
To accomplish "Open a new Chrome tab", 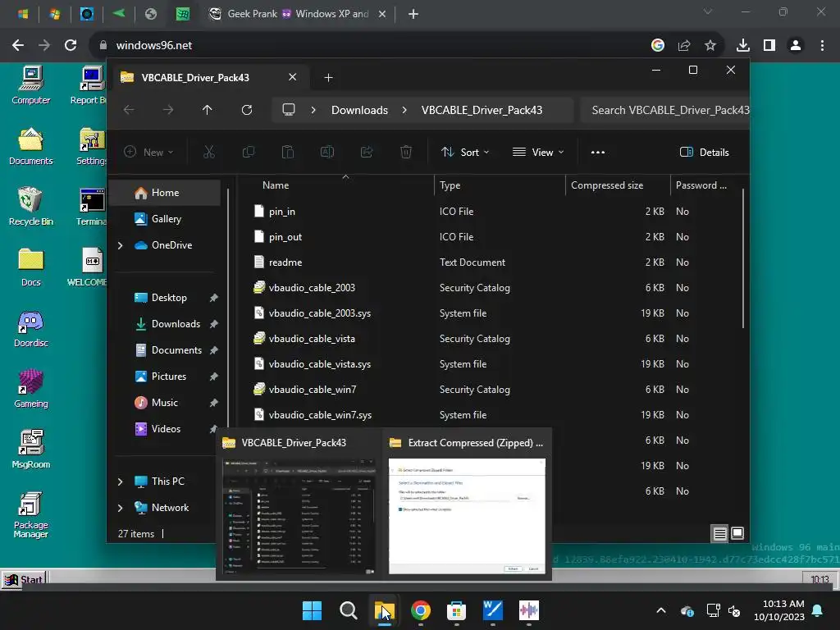I will [413, 14].
